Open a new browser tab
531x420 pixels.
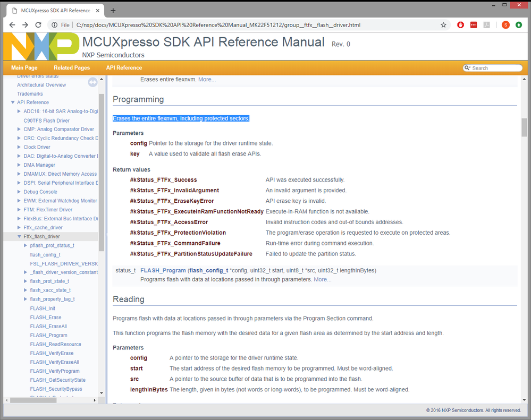113,11
